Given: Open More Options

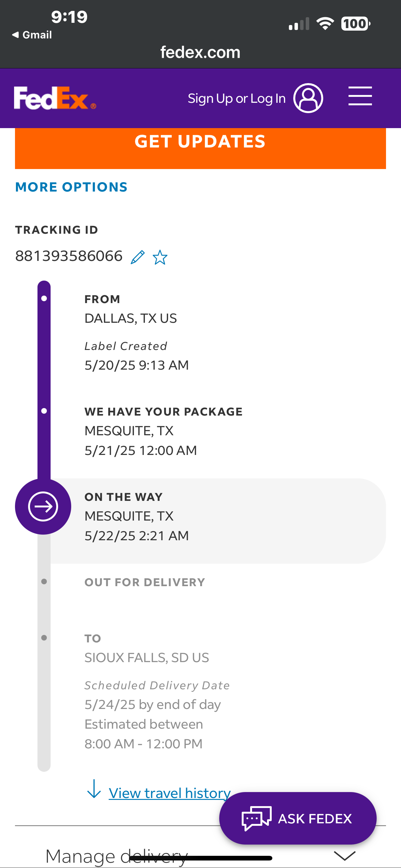Looking at the screenshot, I should [x=72, y=187].
